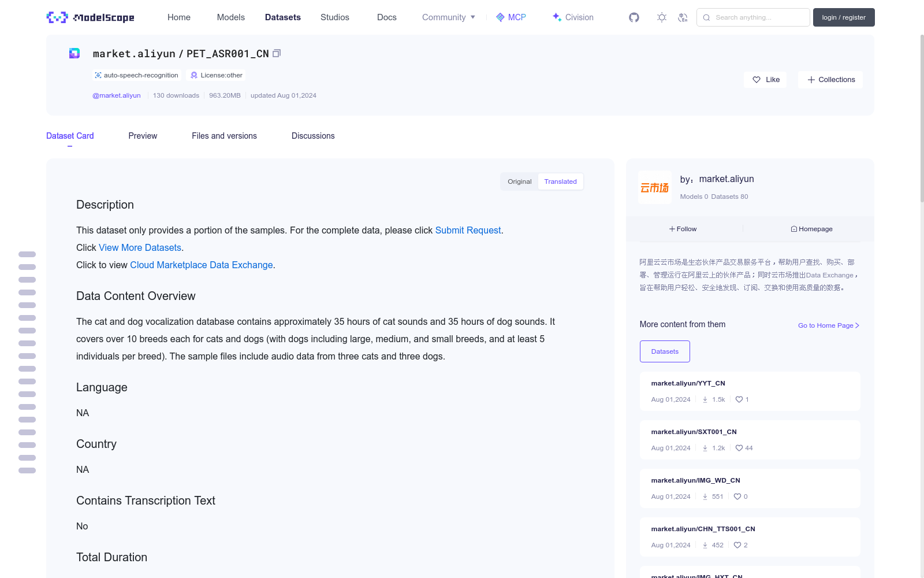924x578 pixels.
Task: Open the GitHub icon link
Action: pos(634,17)
